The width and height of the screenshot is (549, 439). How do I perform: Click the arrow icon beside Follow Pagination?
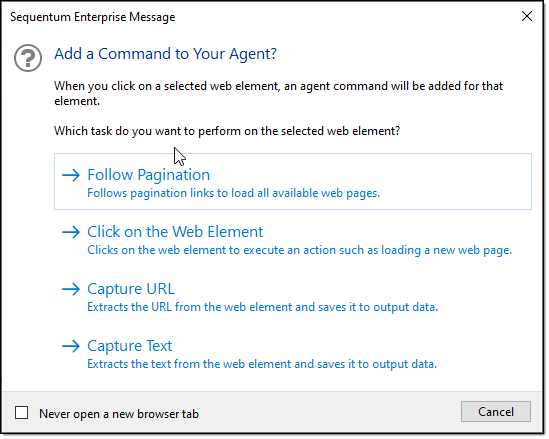click(71, 175)
